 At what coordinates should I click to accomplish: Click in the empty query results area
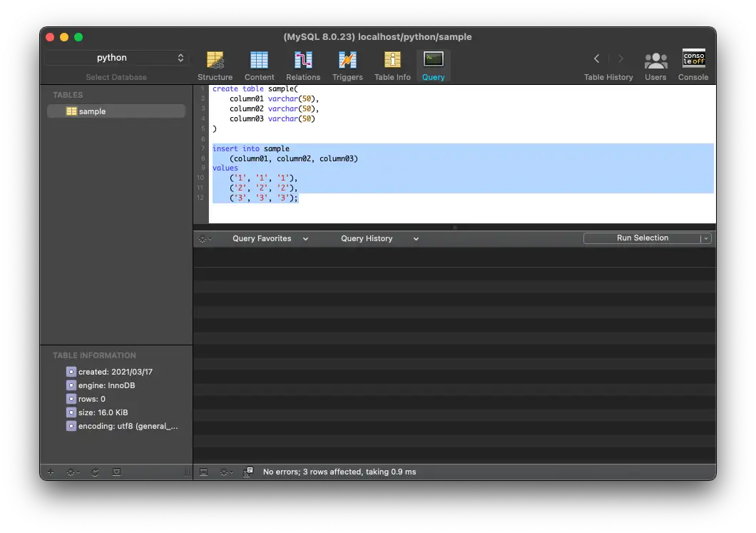[454, 356]
